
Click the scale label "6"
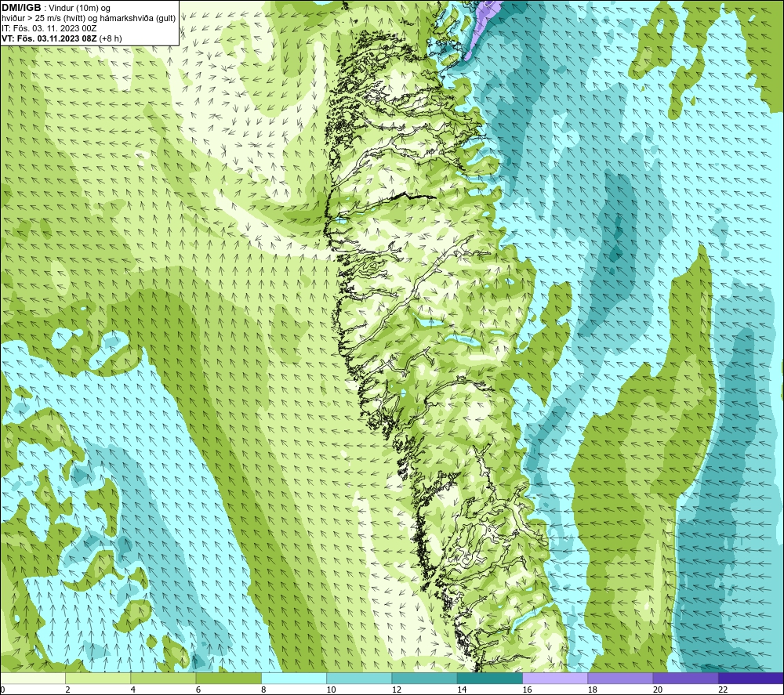198,690
